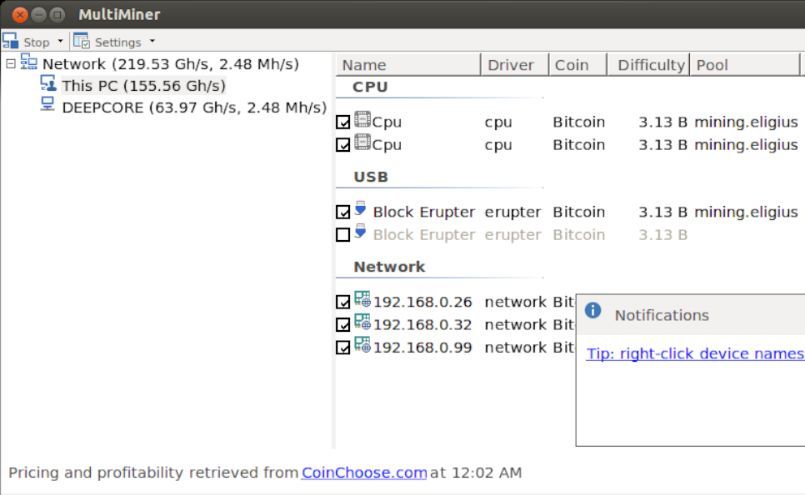Open the CoinChoose.com link
This screenshot has height=495, width=805.
tap(364, 472)
